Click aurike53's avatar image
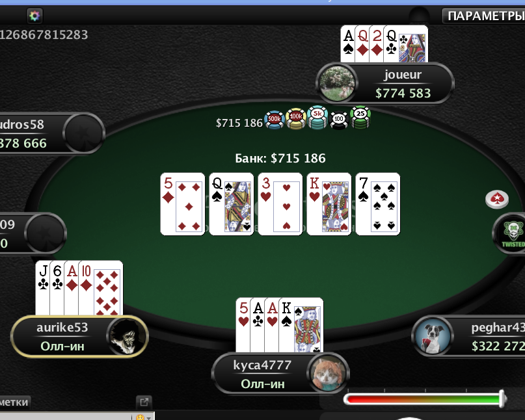 click(x=128, y=336)
